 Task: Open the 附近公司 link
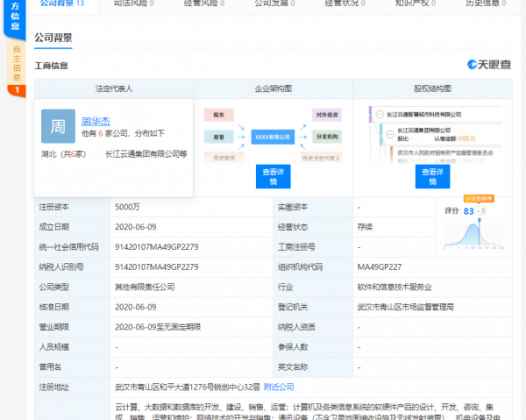pos(279,387)
